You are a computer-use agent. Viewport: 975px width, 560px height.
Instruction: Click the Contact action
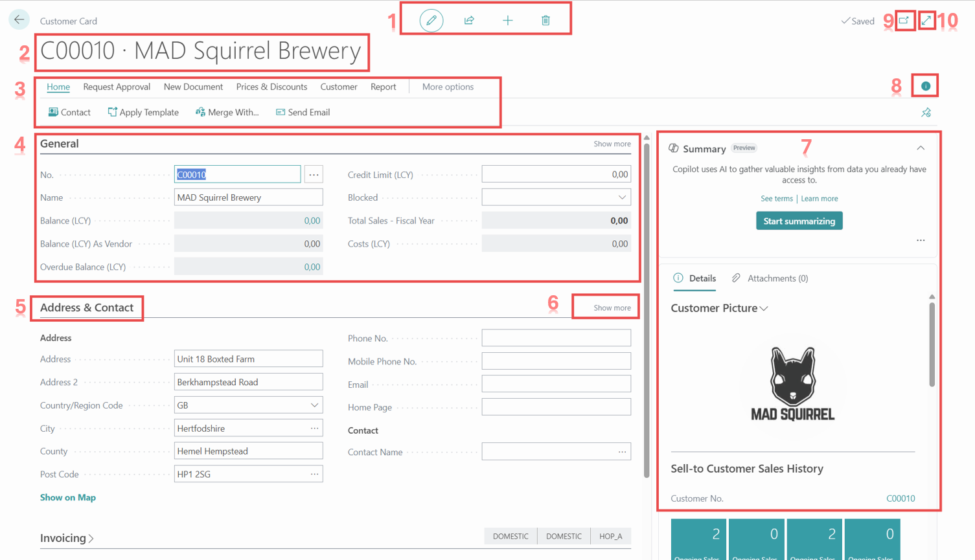(69, 112)
